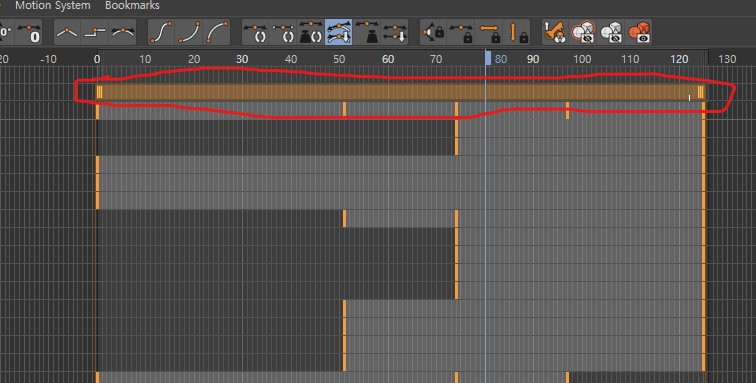Toggle the lock tangent angle icon
756x383 pixels.
433,33
